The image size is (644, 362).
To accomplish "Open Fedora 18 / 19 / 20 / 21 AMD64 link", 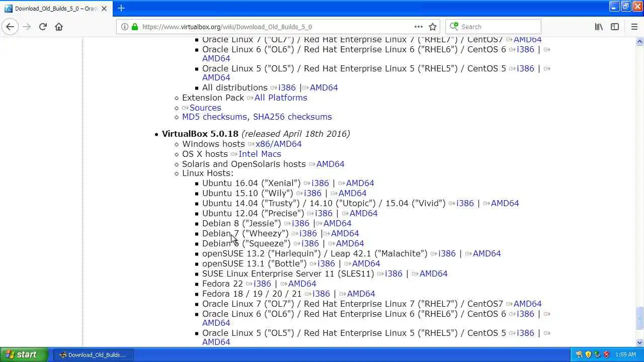I will click(361, 294).
